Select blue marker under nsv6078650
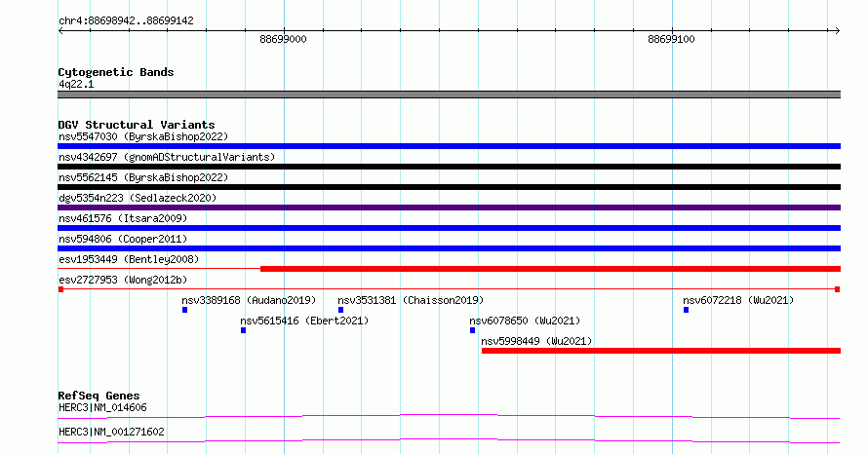 tap(472, 330)
